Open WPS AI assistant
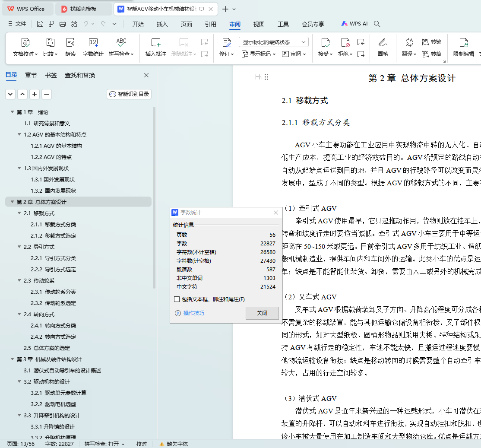This screenshot has width=481, height=448. pos(354,24)
